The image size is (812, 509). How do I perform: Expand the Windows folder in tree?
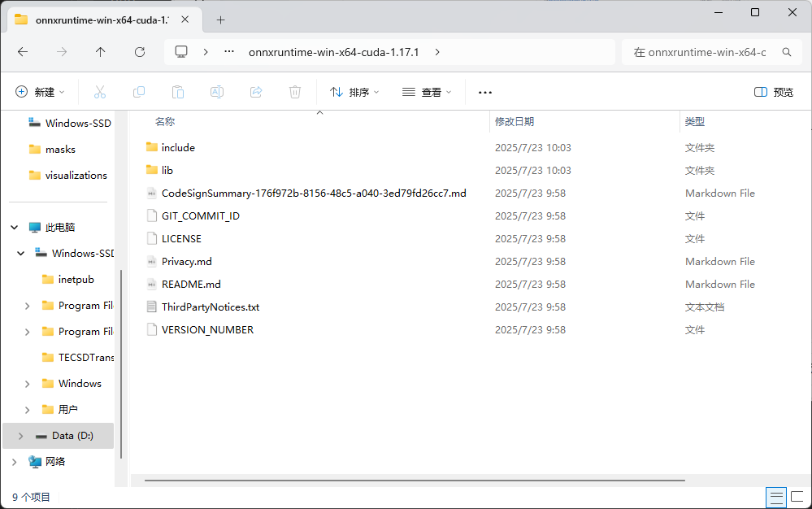pos(27,384)
